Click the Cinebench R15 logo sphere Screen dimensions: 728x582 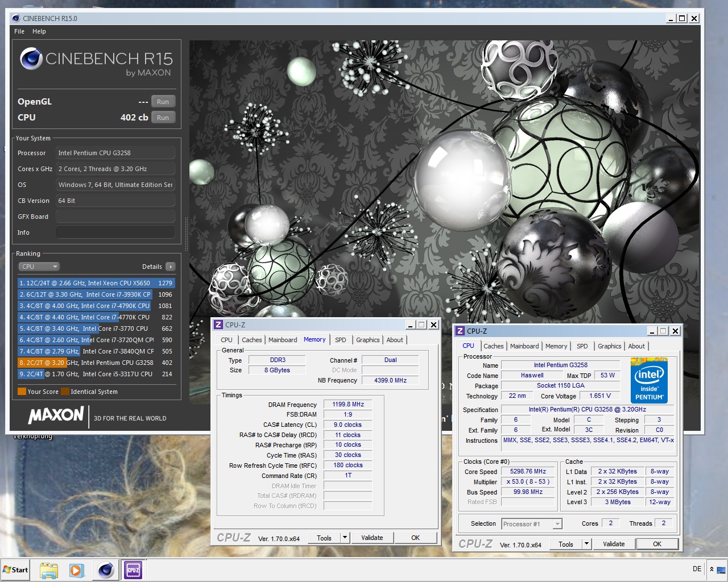pyautogui.click(x=31, y=59)
